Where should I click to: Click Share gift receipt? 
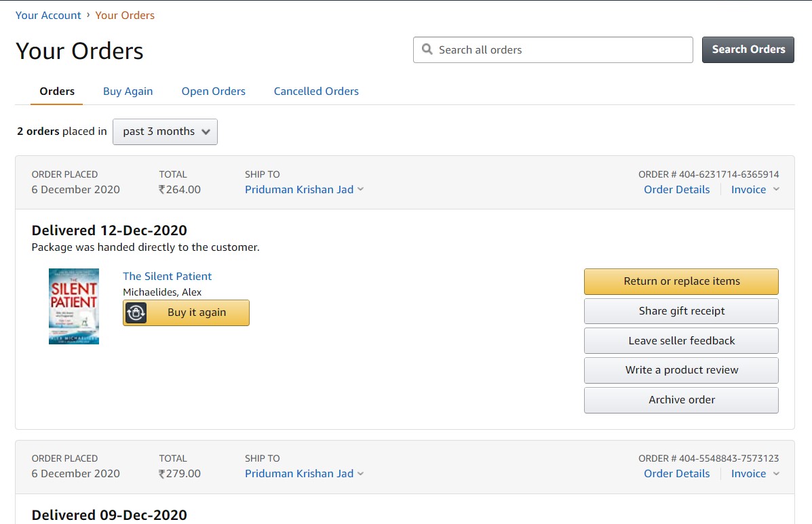681,311
